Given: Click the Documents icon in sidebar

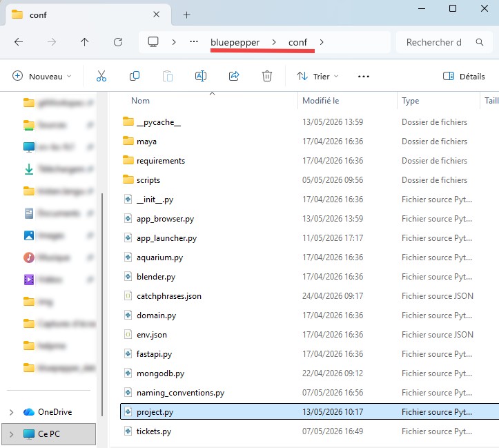Looking at the screenshot, I should (x=29, y=213).
